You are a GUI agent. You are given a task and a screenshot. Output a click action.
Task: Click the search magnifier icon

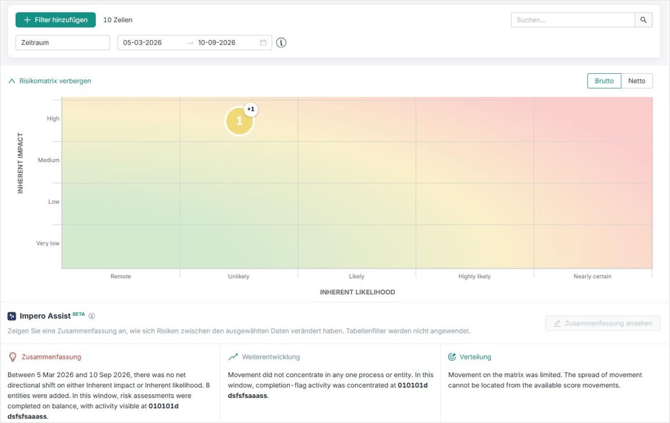(643, 20)
